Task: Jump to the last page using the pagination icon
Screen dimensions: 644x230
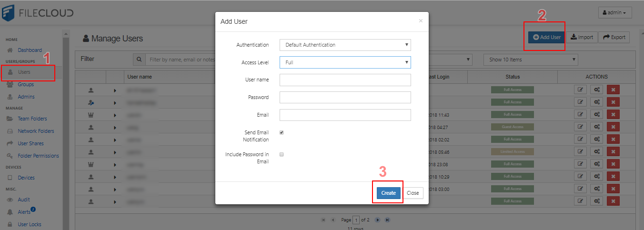Action: click(x=387, y=220)
